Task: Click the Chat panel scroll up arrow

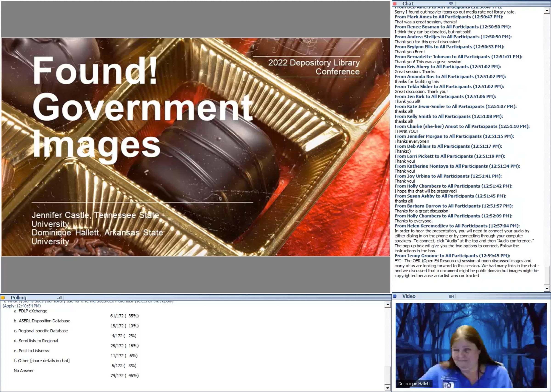Action: 547,11
